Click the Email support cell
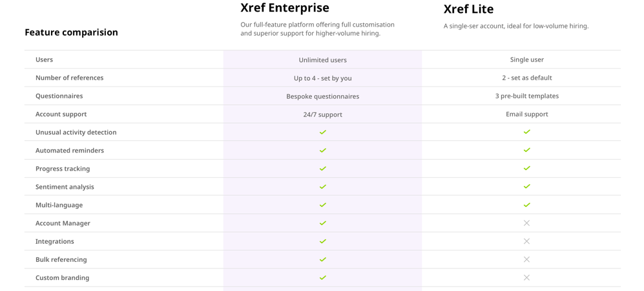Screen dimensions: 644x291 point(527,114)
